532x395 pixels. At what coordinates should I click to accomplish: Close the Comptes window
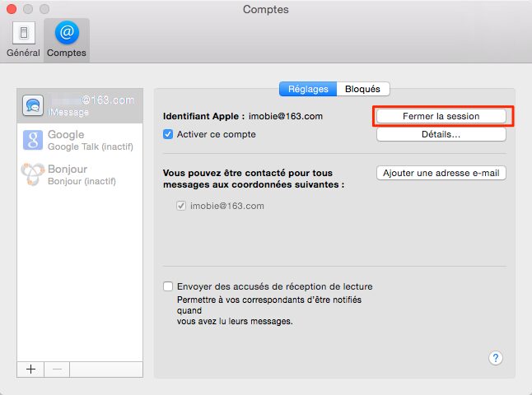12,9
